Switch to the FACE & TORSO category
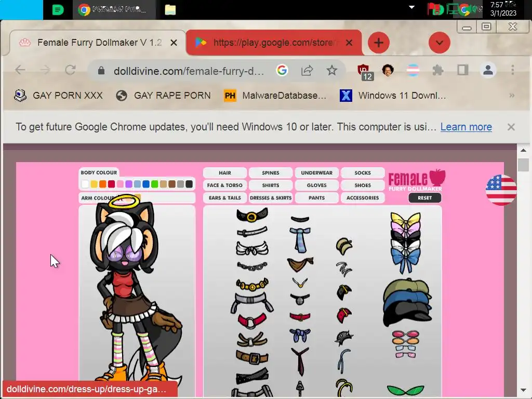532x399 pixels. pyautogui.click(x=224, y=185)
